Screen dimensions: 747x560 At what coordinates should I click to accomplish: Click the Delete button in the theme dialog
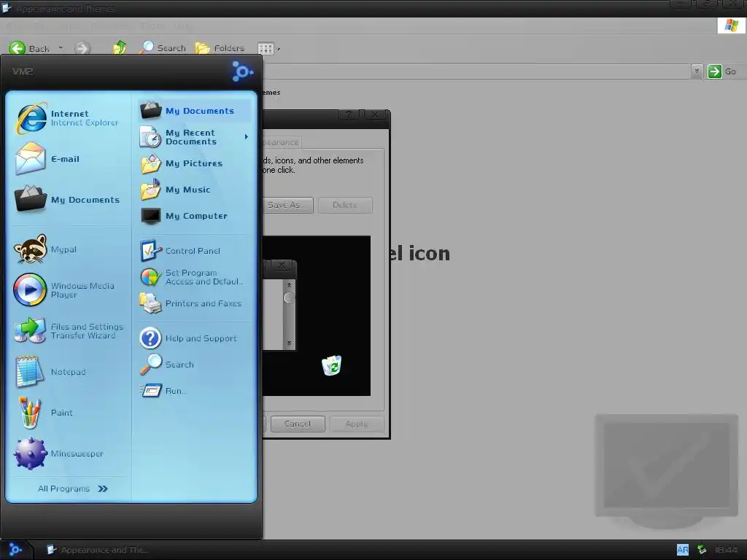click(345, 205)
